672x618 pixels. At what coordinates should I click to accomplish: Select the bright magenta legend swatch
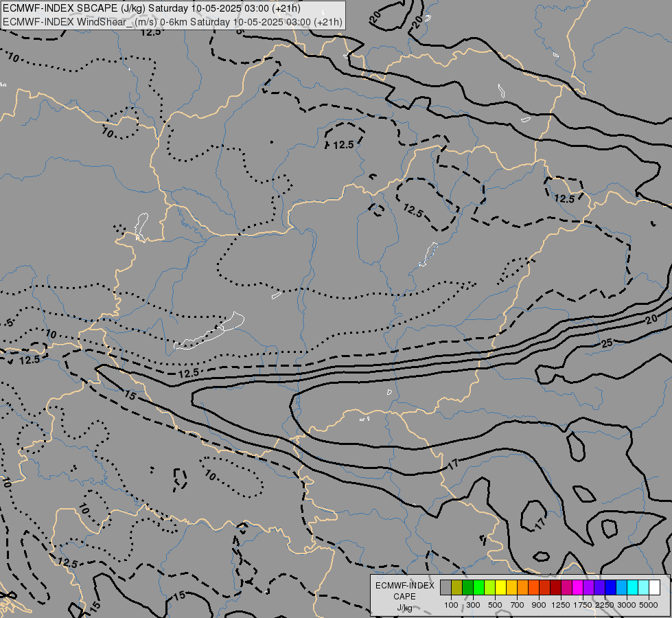point(577,588)
